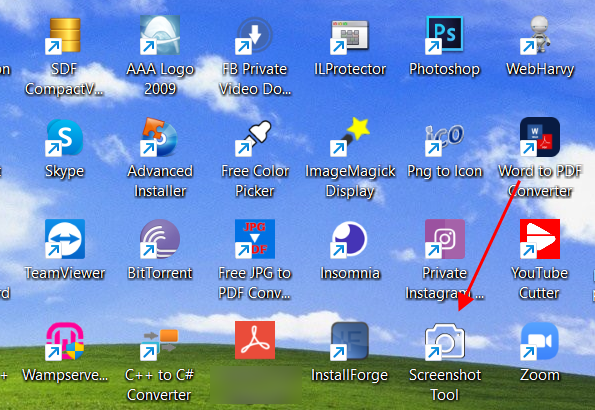Select the ImageMagick Display wand icon
Image resolution: width=595 pixels, height=410 pixels.
349,137
